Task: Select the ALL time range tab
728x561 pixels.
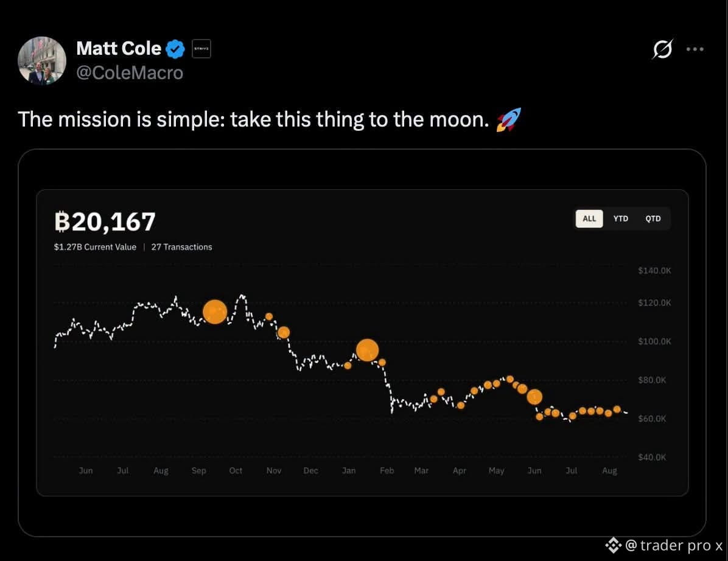Action: (589, 218)
